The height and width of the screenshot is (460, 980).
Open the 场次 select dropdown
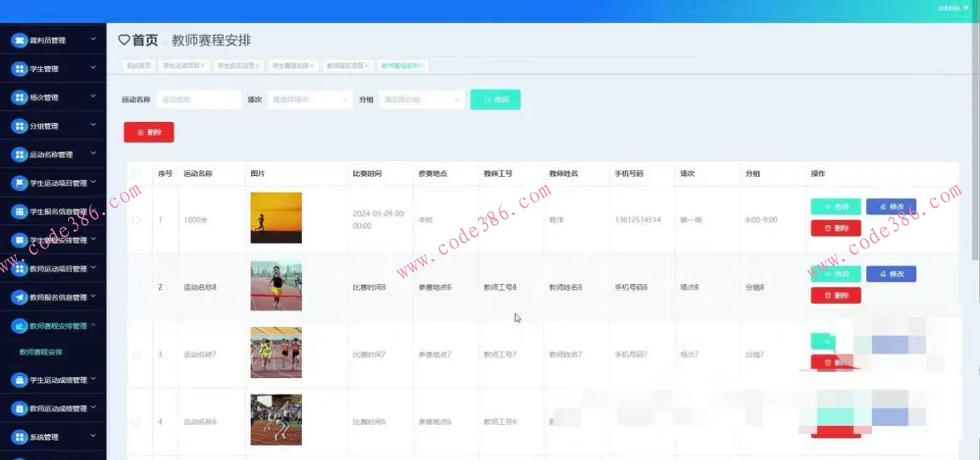pos(310,100)
